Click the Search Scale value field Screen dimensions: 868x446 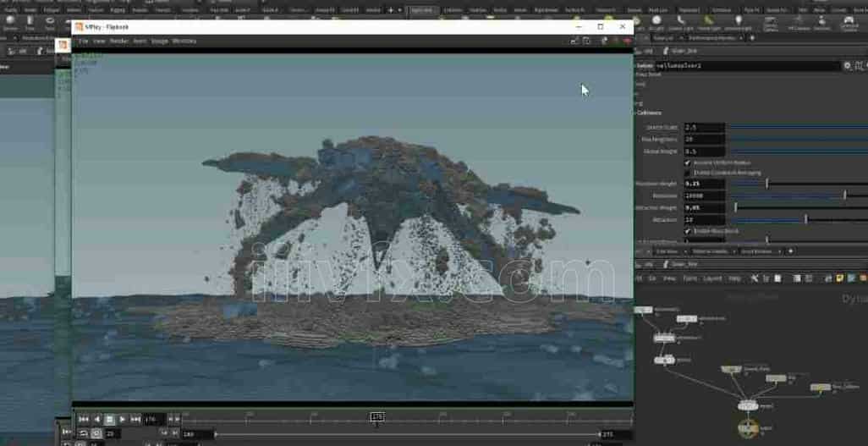[704, 128]
